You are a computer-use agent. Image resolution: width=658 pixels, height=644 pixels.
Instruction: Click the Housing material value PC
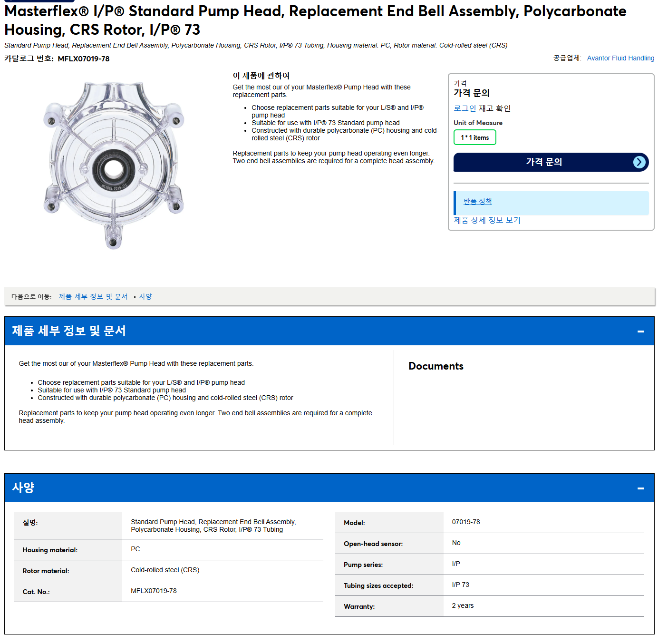(135, 549)
